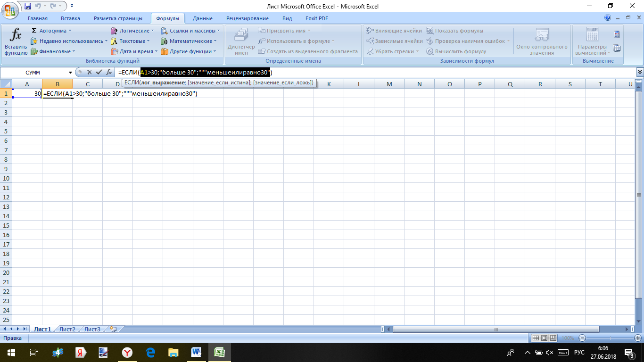The image size is (644, 362).
Task: Click the insert new sheet tab icon
Action: coord(113,329)
